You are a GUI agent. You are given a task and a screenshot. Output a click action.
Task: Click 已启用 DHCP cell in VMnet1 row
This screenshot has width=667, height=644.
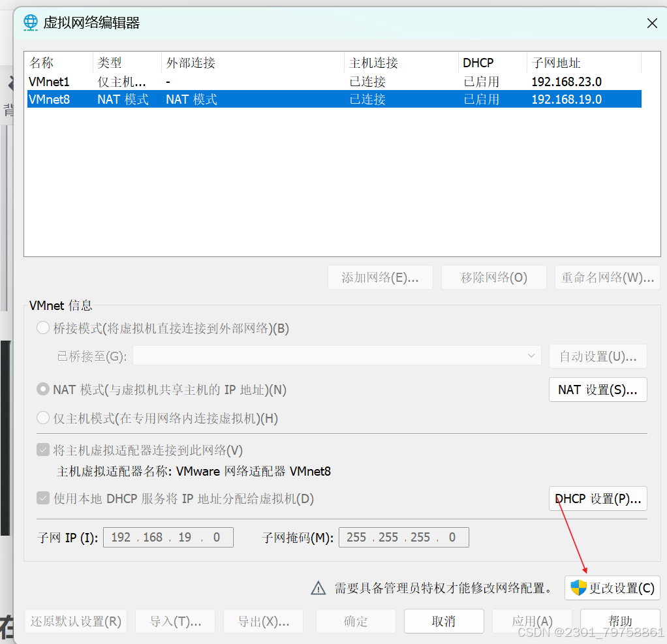click(481, 82)
